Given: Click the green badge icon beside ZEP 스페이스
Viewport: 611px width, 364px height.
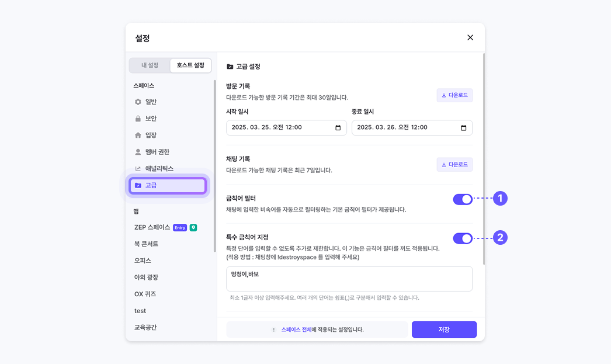Looking at the screenshot, I should (x=193, y=227).
